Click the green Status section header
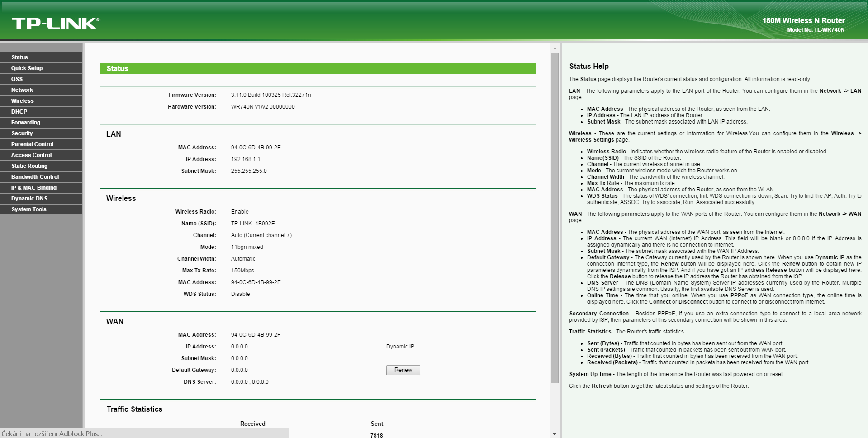The height and width of the screenshot is (438, 868). [x=318, y=69]
